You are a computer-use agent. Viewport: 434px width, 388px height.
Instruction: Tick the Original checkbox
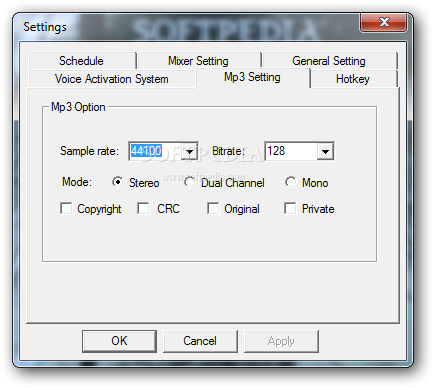(x=213, y=209)
